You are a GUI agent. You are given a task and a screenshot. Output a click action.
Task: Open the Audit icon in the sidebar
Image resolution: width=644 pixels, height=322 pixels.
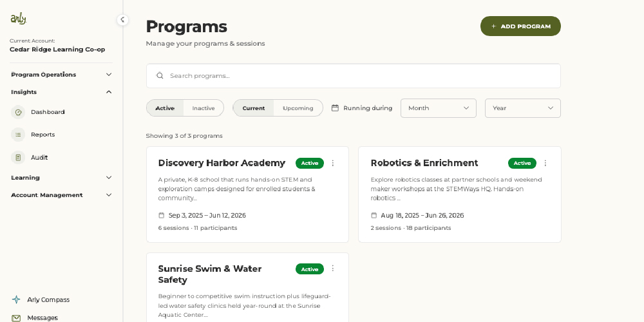pyautogui.click(x=18, y=157)
